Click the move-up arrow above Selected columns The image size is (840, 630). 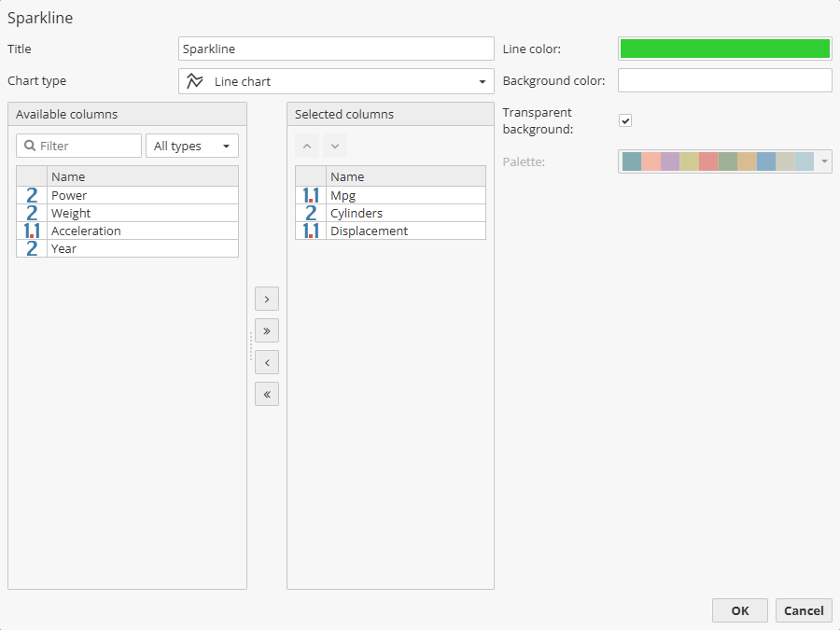coord(307,146)
